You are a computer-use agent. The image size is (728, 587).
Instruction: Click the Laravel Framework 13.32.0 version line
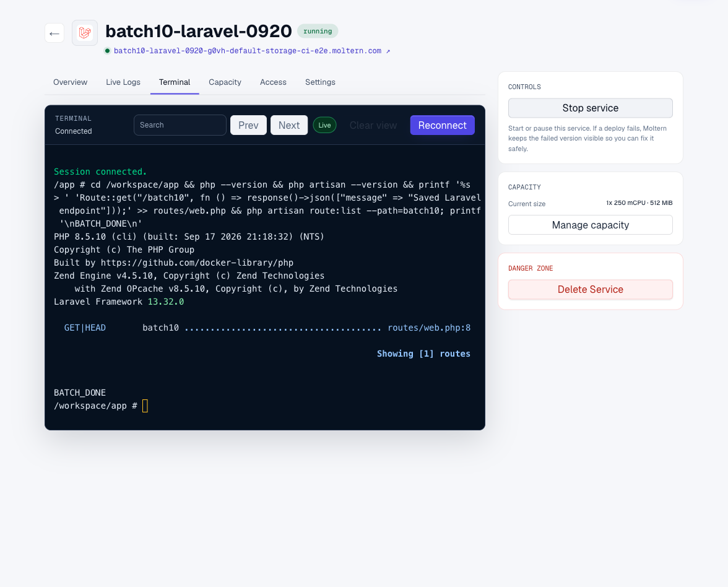119,302
